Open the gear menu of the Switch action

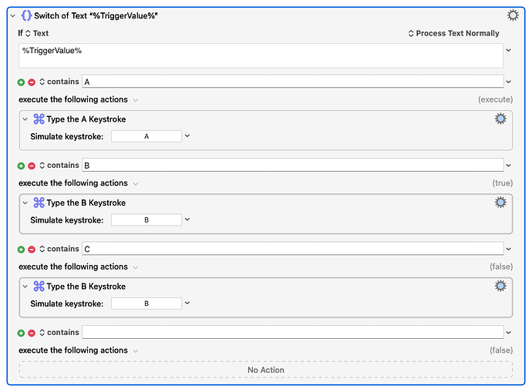click(512, 15)
